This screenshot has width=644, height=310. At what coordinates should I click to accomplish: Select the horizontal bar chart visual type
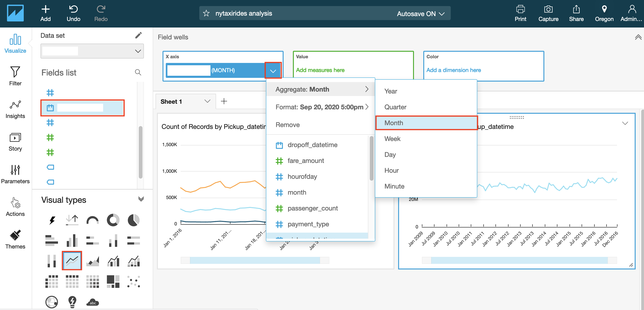click(52, 241)
